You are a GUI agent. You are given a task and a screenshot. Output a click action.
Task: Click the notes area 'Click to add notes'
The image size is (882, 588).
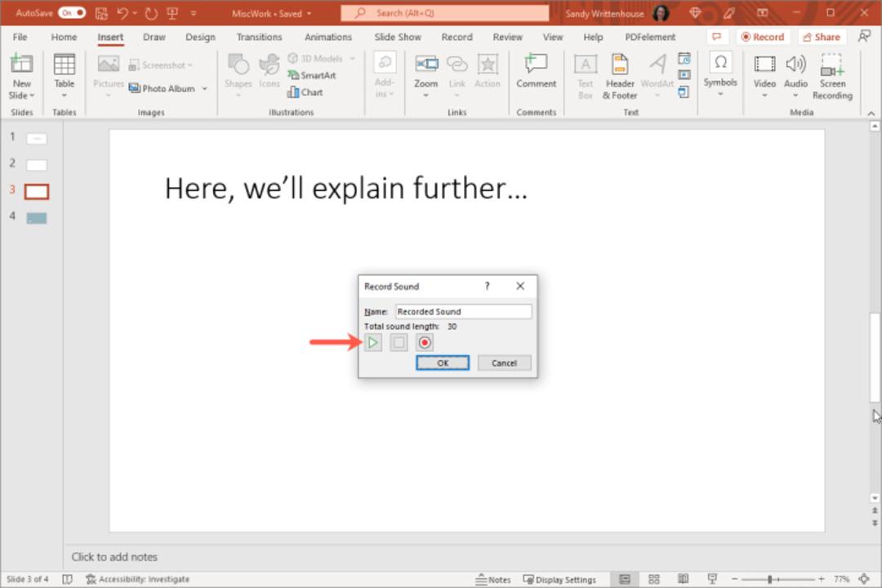click(114, 556)
